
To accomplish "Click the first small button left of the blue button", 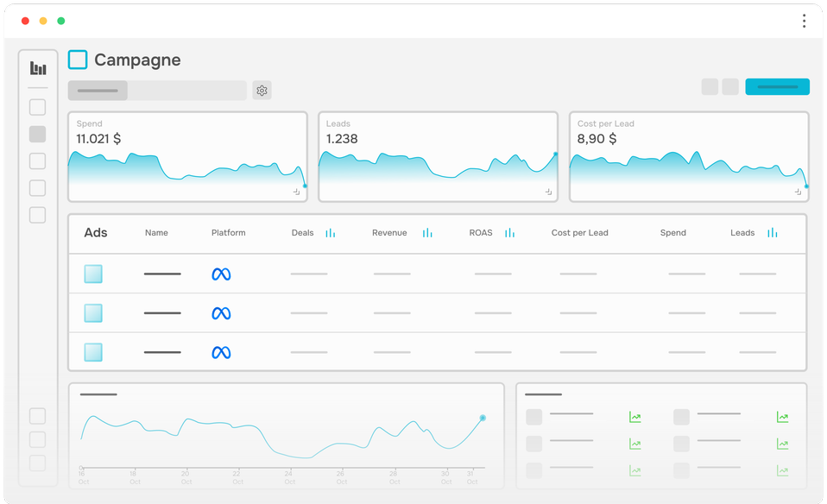I will [x=710, y=86].
